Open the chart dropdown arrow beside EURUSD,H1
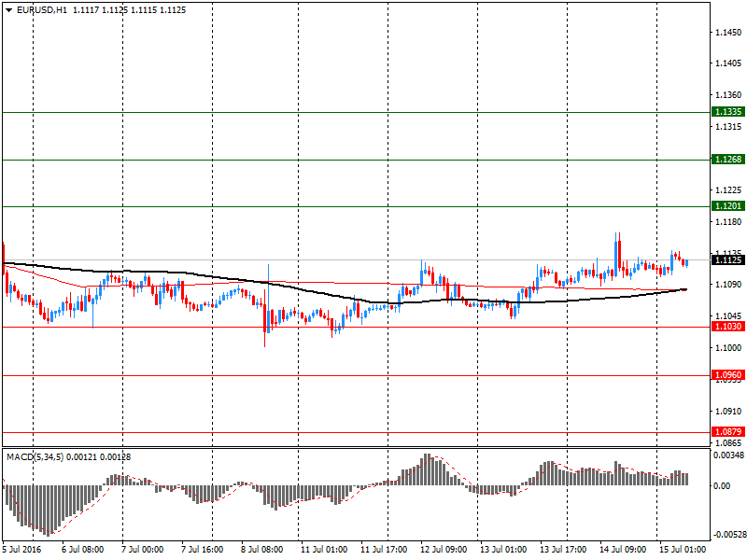Screen dimensions: 747x560 click(9, 10)
